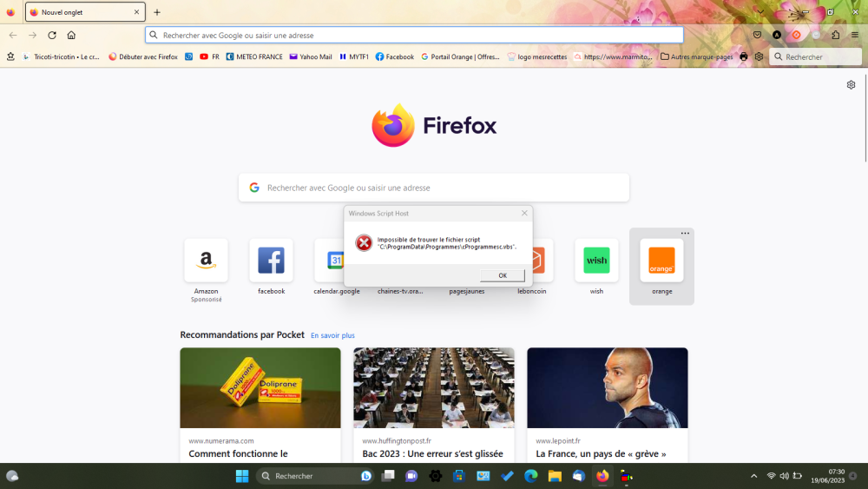
Task: Open the Doliprane article thumbnail from numerama
Action: tap(260, 387)
